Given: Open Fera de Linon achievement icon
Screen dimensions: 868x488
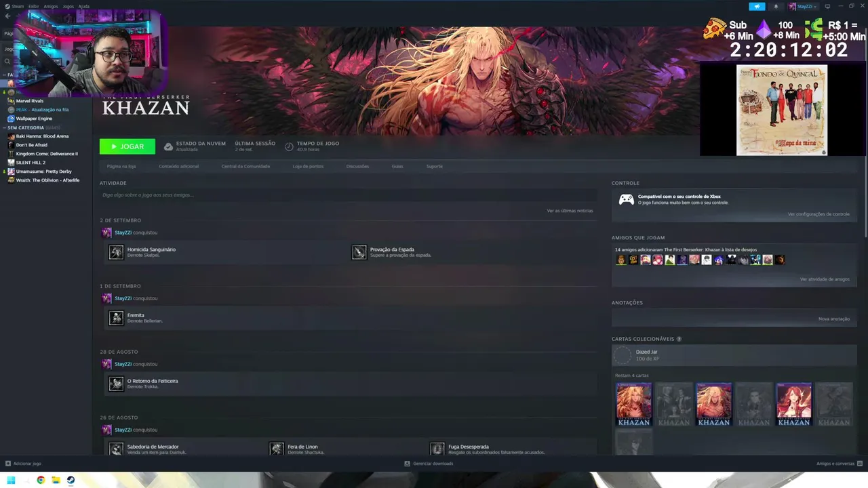Looking at the screenshot, I should (277, 449).
